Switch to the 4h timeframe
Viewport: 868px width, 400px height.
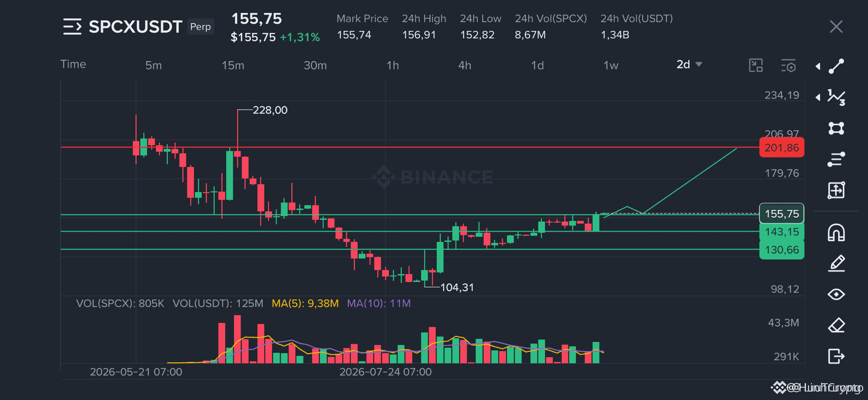pos(464,65)
